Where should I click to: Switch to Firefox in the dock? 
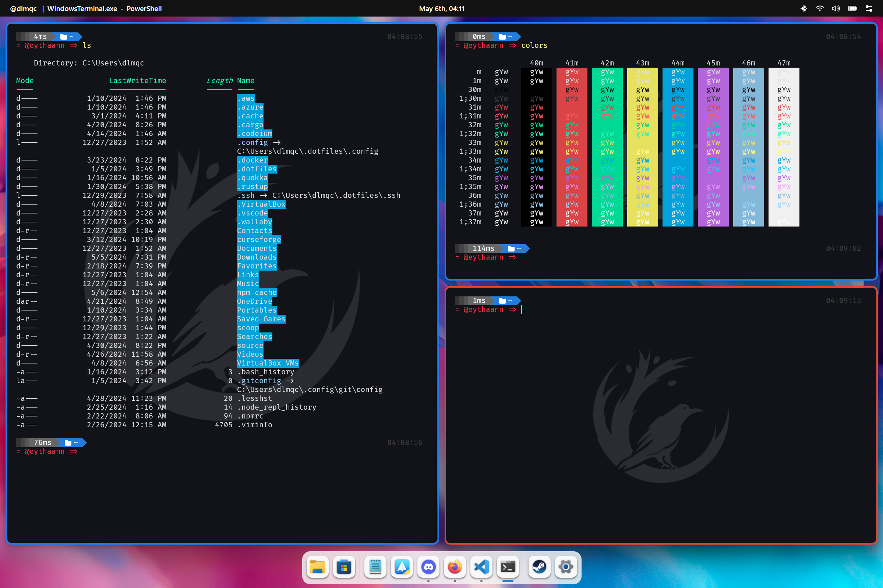pyautogui.click(x=455, y=567)
